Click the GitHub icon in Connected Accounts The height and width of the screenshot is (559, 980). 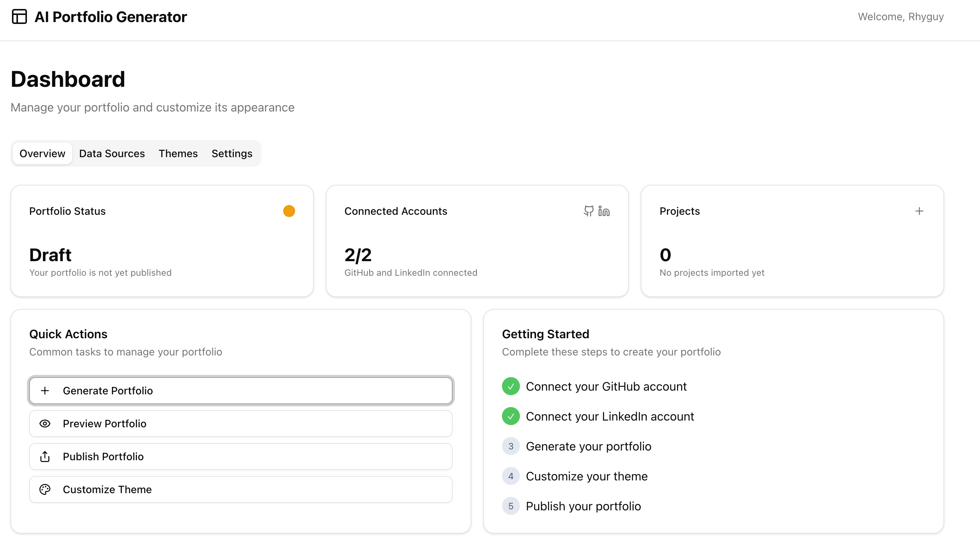pyautogui.click(x=588, y=211)
